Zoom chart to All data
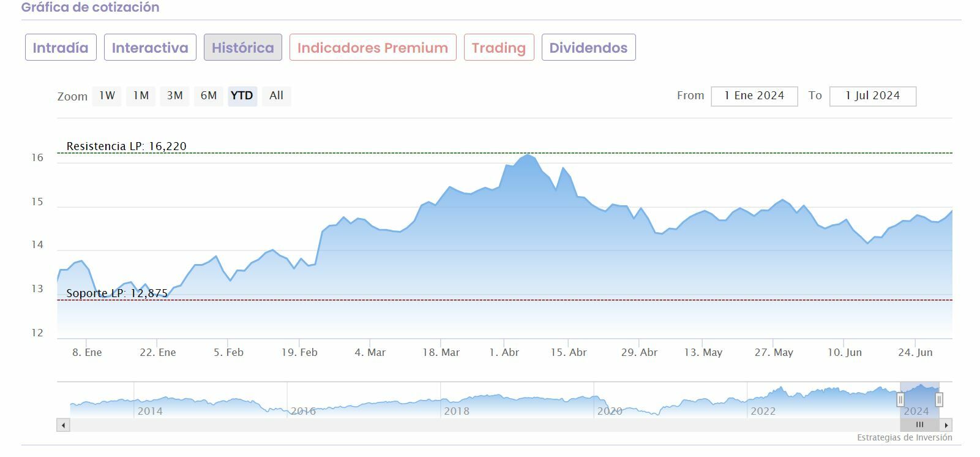This screenshot has width=980, height=457. click(276, 96)
